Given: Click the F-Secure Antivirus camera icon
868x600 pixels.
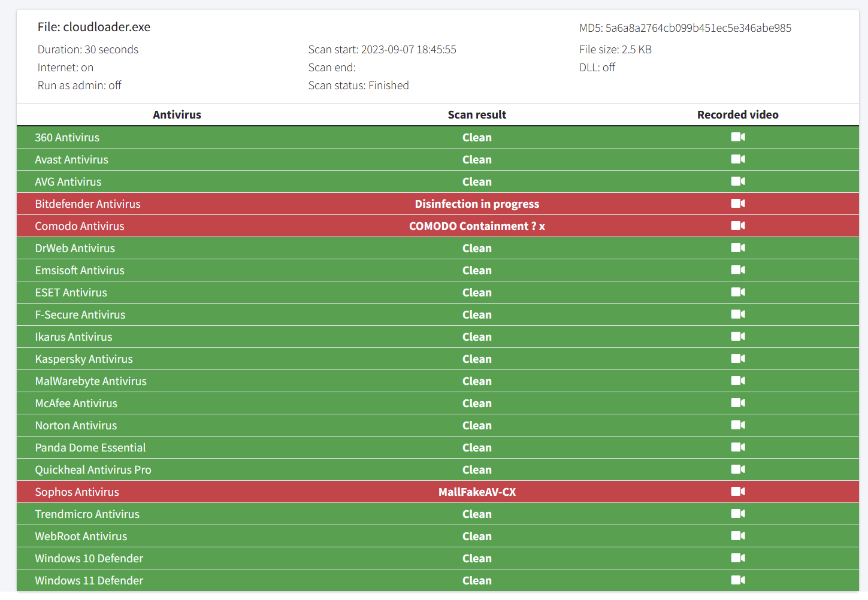Looking at the screenshot, I should pyautogui.click(x=738, y=314).
